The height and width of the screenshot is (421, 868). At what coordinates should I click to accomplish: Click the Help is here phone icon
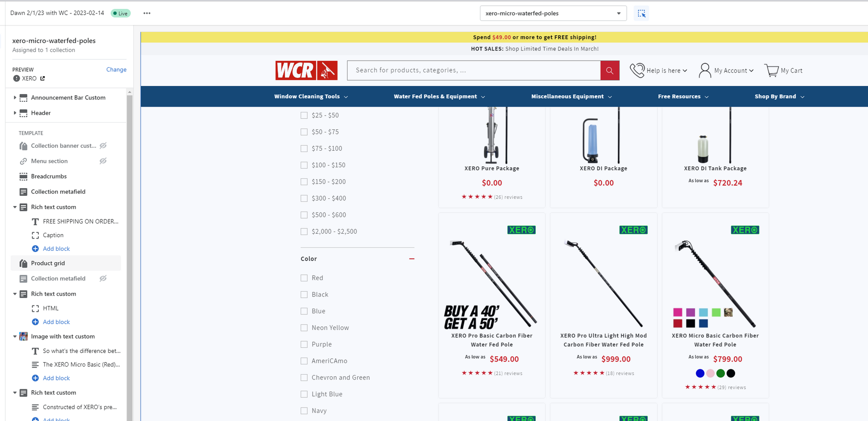[637, 70]
